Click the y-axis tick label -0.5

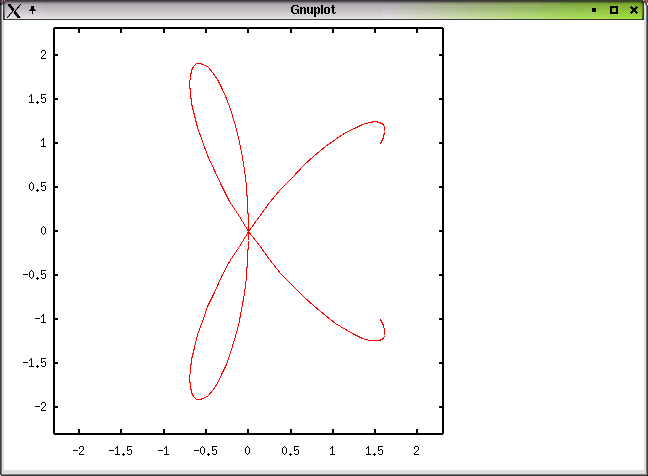click(34, 275)
